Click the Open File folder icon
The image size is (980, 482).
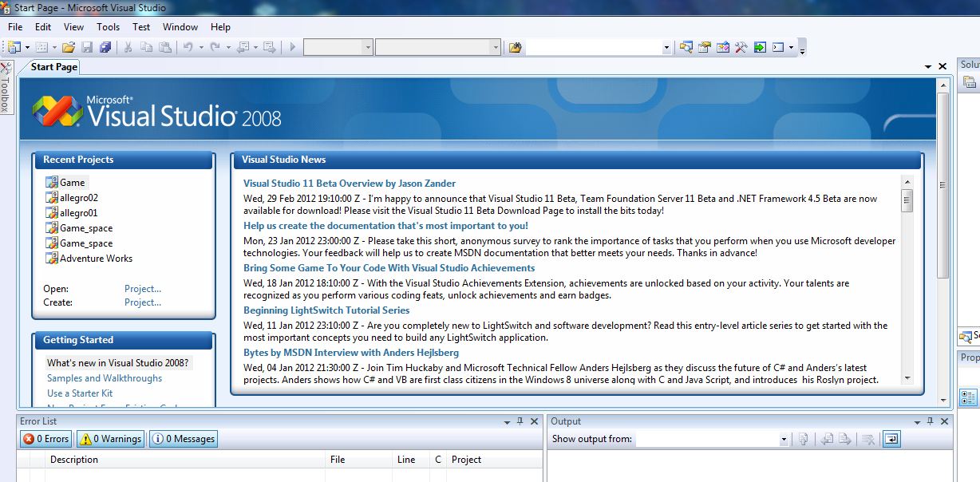[x=69, y=47]
